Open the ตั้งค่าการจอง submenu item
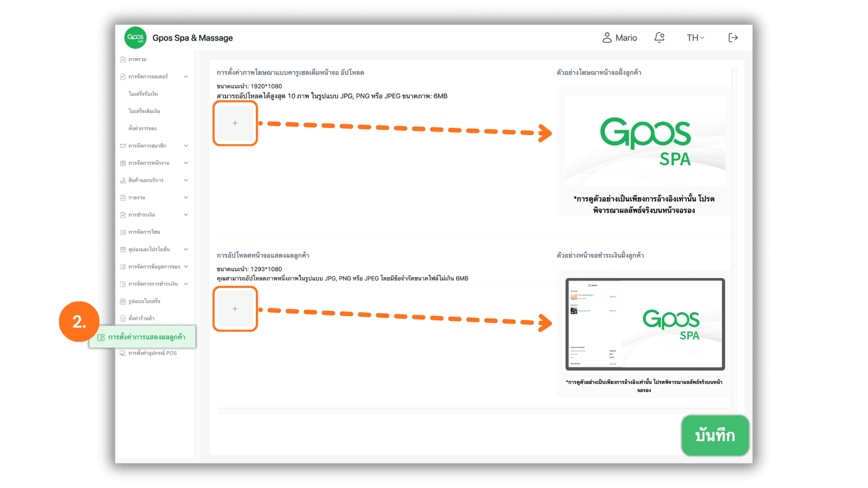 [x=142, y=129]
